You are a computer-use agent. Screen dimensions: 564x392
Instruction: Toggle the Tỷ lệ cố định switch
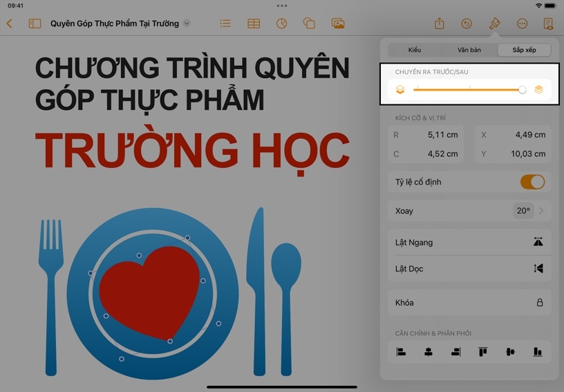coord(532,182)
